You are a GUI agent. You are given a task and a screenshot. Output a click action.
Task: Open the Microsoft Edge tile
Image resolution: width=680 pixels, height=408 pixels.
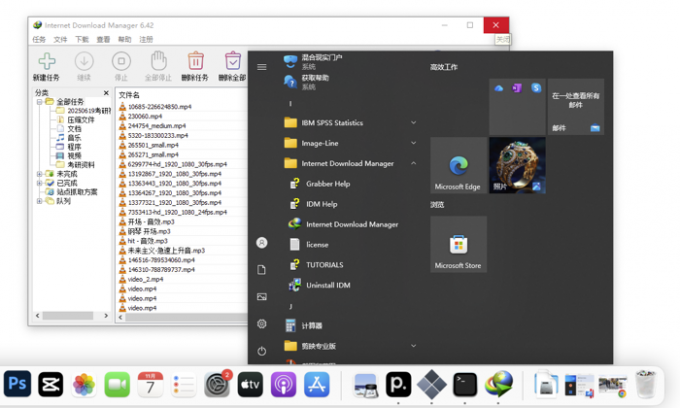(458, 165)
